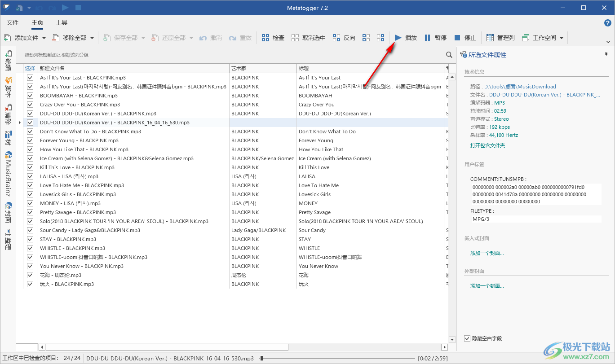The image size is (615, 364).
Task: Expand the 工作空间 dropdown arrow
Action: (x=562, y=38)
